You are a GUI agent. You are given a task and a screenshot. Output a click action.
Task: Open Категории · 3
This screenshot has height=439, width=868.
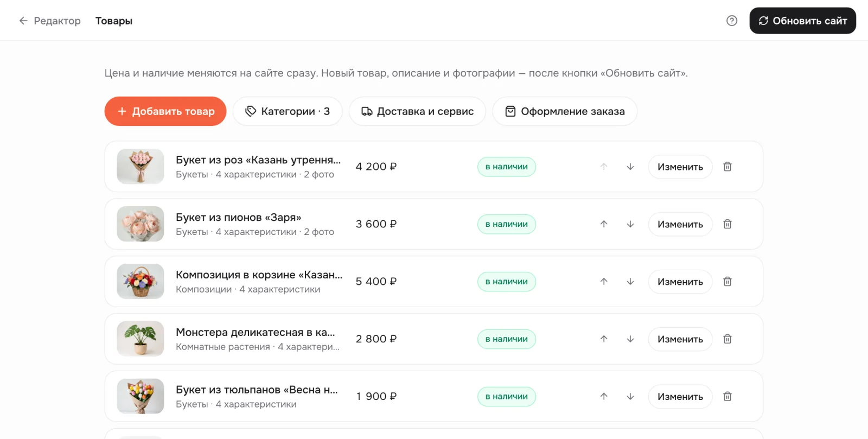288,111
